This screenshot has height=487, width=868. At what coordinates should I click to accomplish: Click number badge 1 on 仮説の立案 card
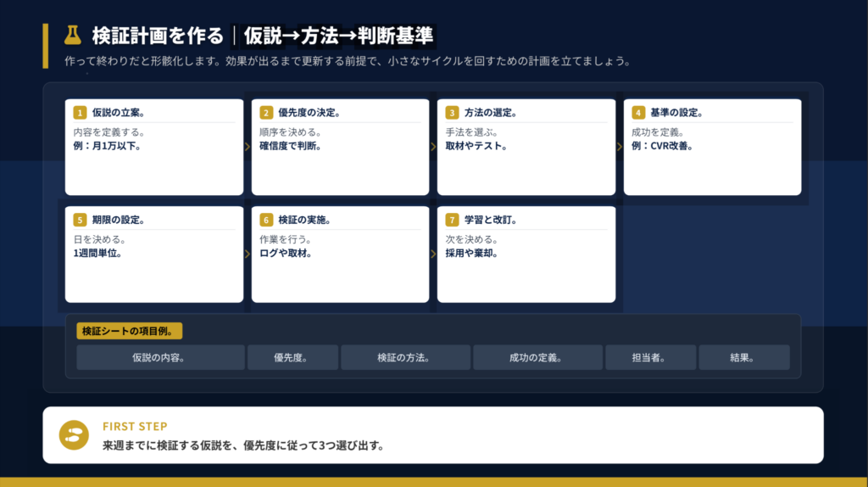coord(80,113)
